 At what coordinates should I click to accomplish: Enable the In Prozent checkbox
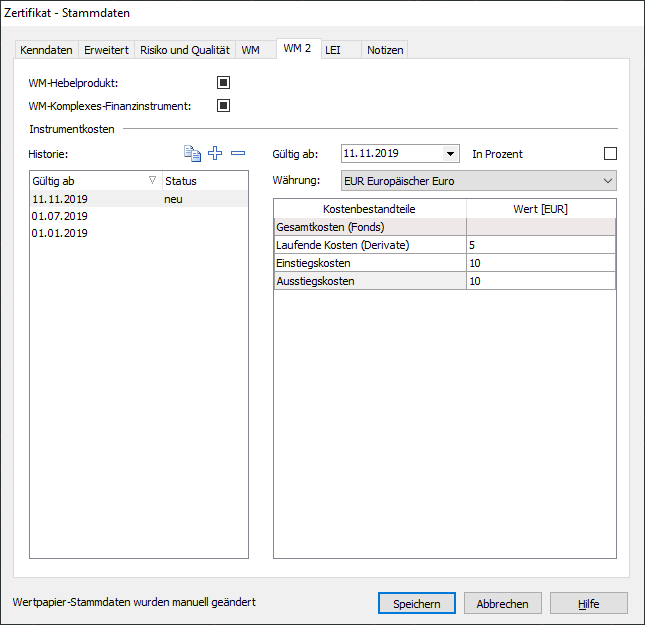coord(610,154)
